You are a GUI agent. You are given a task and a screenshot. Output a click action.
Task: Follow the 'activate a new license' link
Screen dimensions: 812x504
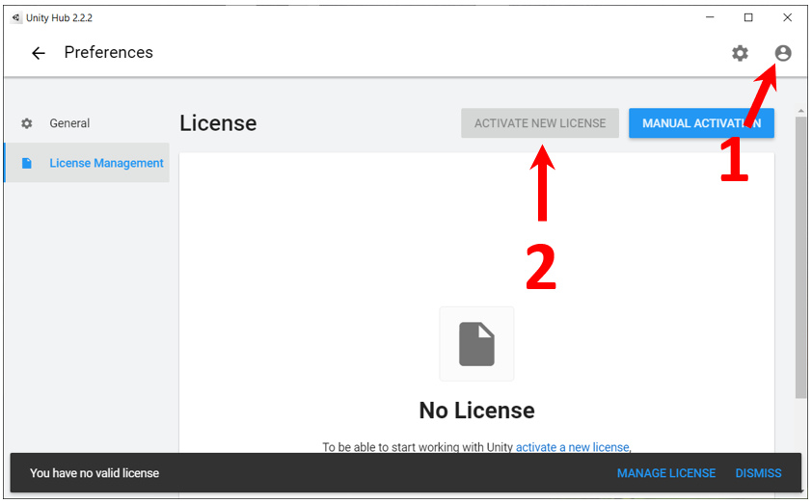pyautogui.click(x=572, y=447)
